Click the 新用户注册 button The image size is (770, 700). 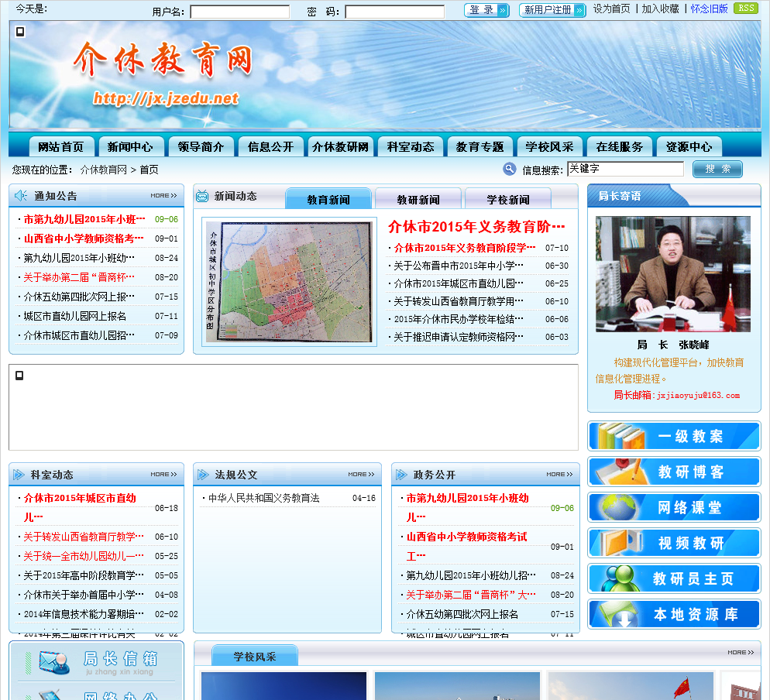(x=552, y=10)
